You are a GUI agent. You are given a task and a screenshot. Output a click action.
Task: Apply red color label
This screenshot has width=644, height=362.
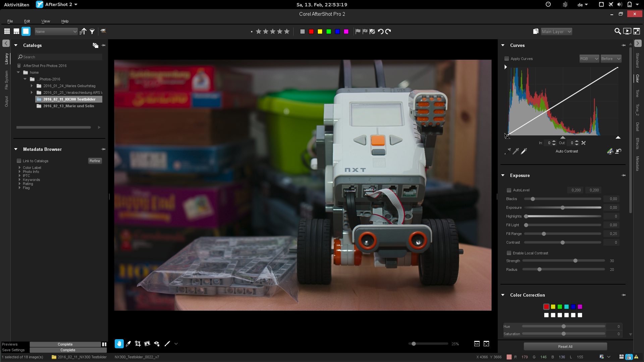click(311, 32)
